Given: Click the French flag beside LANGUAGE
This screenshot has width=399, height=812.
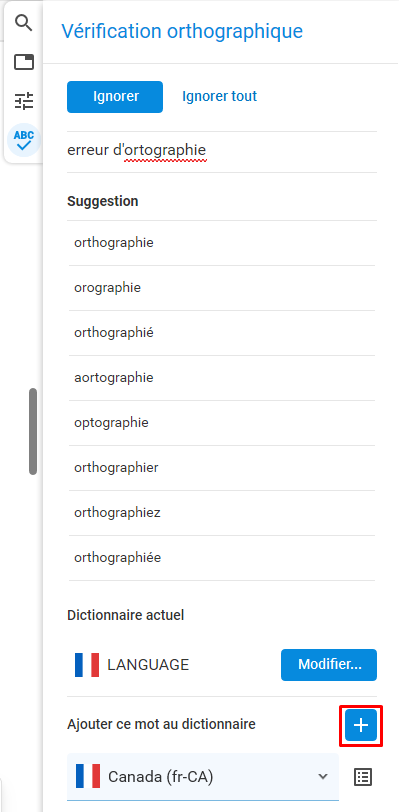Looking at the screenshot, I should point(87,665).
